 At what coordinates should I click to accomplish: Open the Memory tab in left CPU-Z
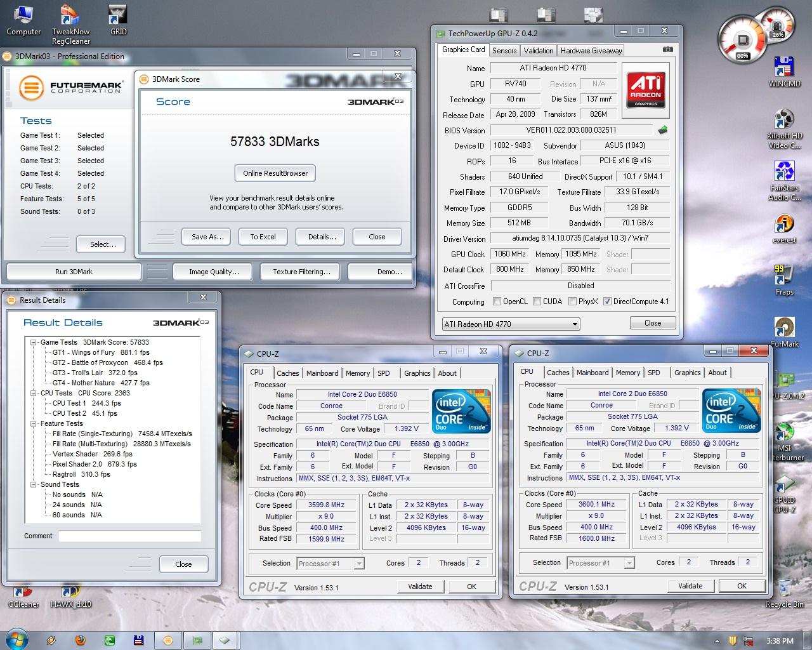[358, 373]
